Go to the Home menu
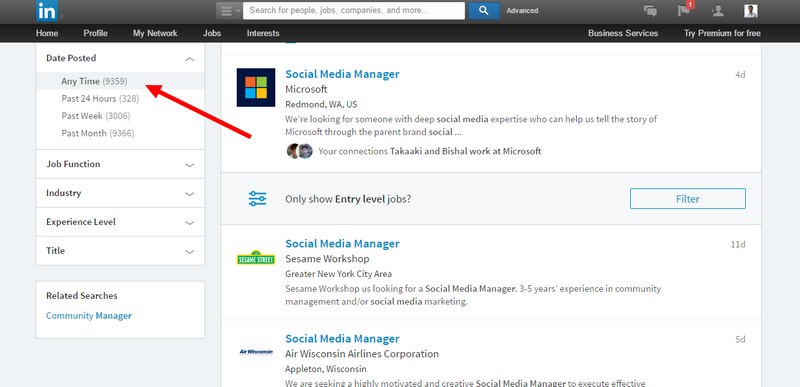The width and height of the screenshot is (800, 387). click(x=47, y=33)
